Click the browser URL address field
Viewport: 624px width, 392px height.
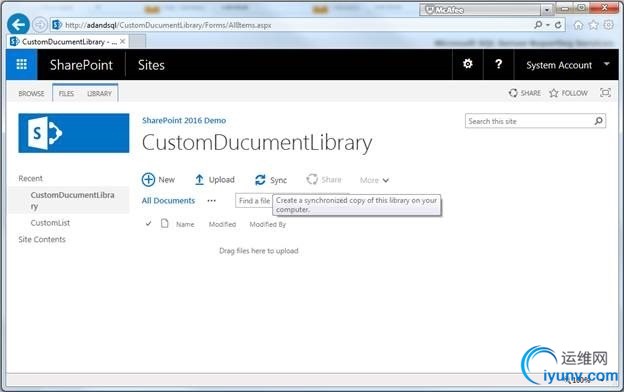[x=291, y=25]
